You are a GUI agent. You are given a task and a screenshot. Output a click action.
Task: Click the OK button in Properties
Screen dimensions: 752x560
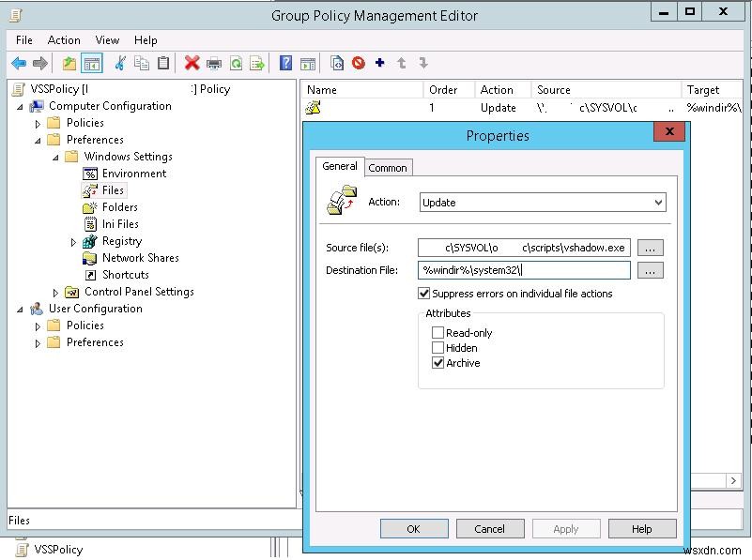[413, 528]
